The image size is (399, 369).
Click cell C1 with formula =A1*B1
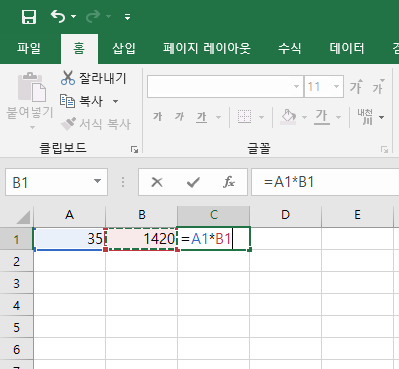214,239
